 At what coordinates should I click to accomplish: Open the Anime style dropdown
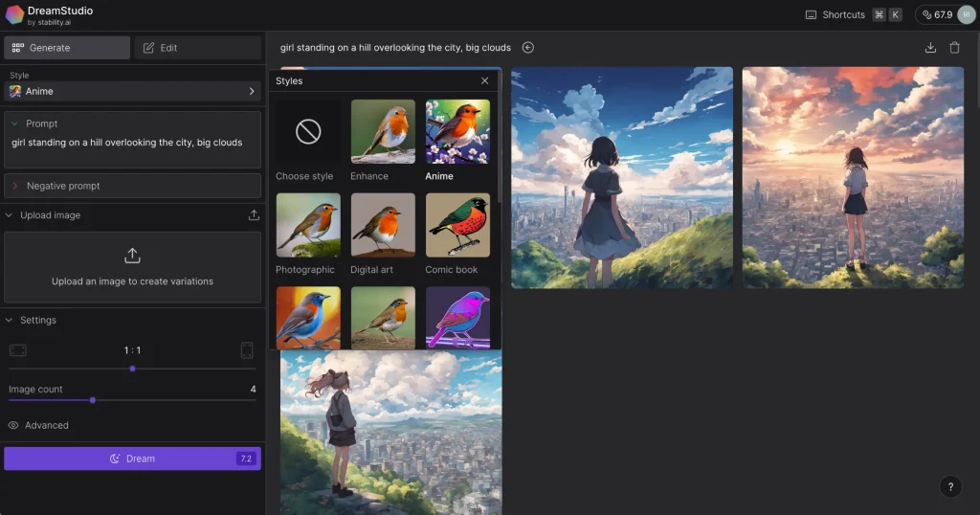132,91
